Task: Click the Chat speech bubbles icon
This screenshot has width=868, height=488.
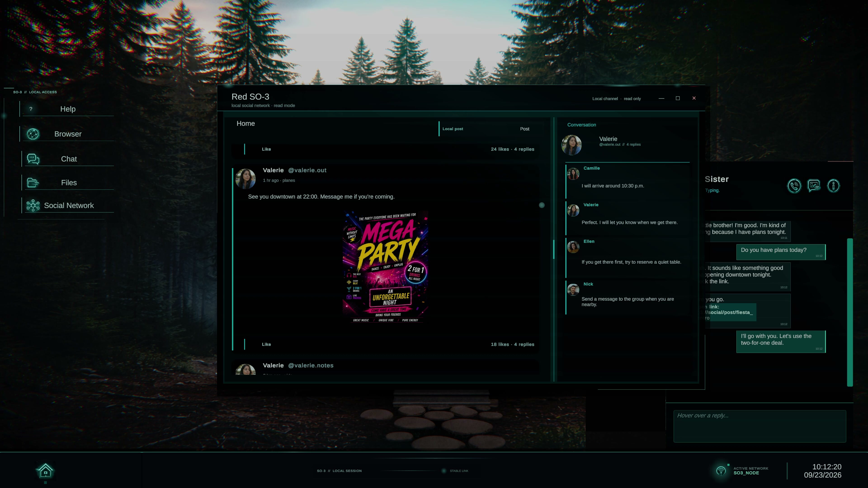Action: 33,159
